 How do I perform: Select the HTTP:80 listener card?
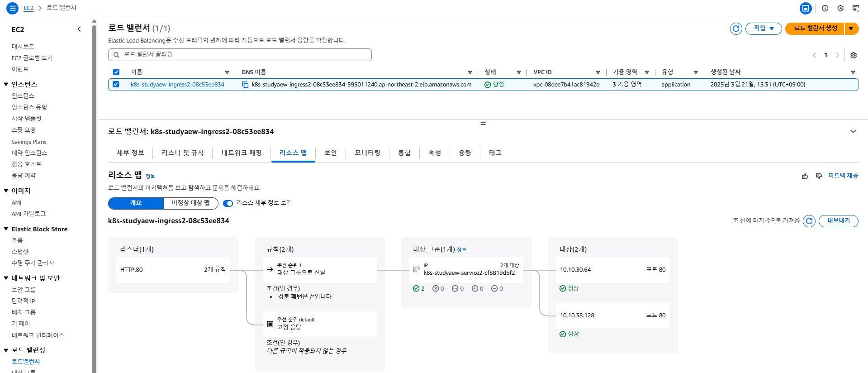pos(173,270)
